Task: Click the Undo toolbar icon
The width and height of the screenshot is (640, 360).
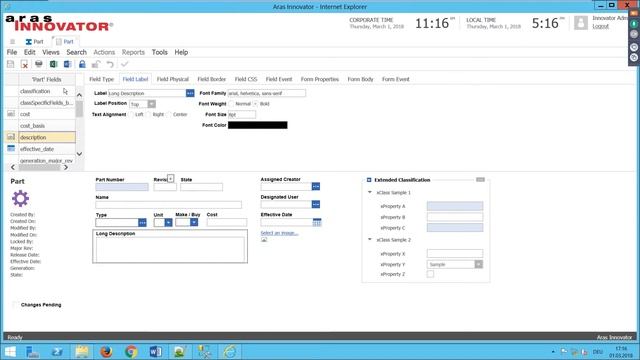Action: click(x=110, y=64)
